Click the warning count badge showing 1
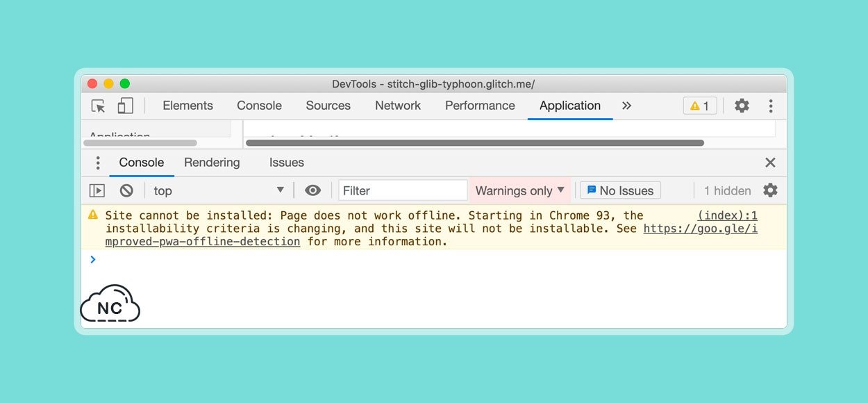The height and width of the screenshot is (403, 868). 700,106
